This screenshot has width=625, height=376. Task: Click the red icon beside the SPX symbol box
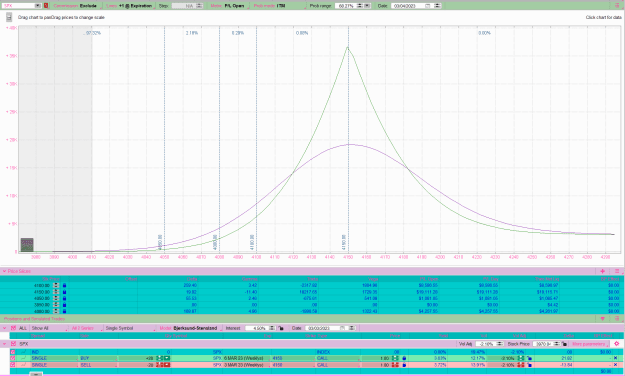point(46,6)
